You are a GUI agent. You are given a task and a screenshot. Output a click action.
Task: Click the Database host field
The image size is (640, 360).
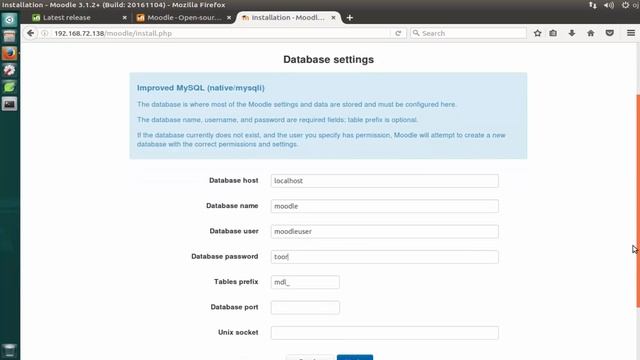(x=384, y=181)
